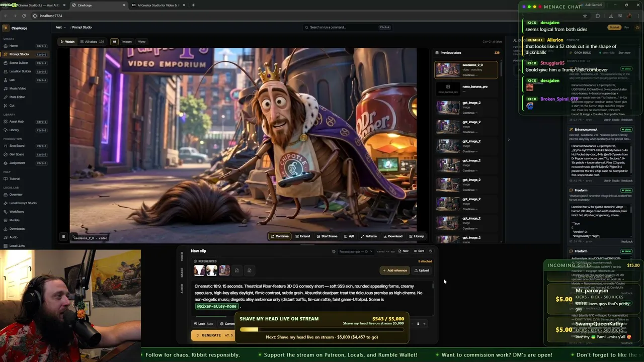Open the browser extensions puzzle icon
The width and height of the screenshot is (644, 362).
[597, 16]
